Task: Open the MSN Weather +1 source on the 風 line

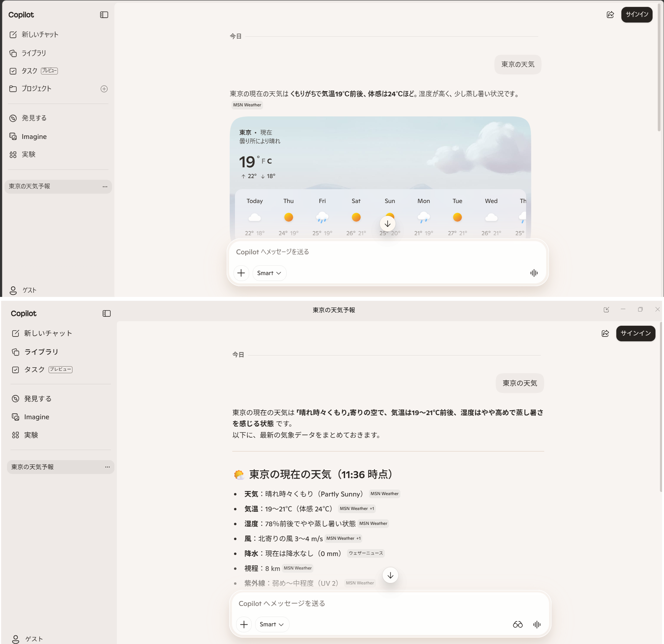Action: point(344,539)
